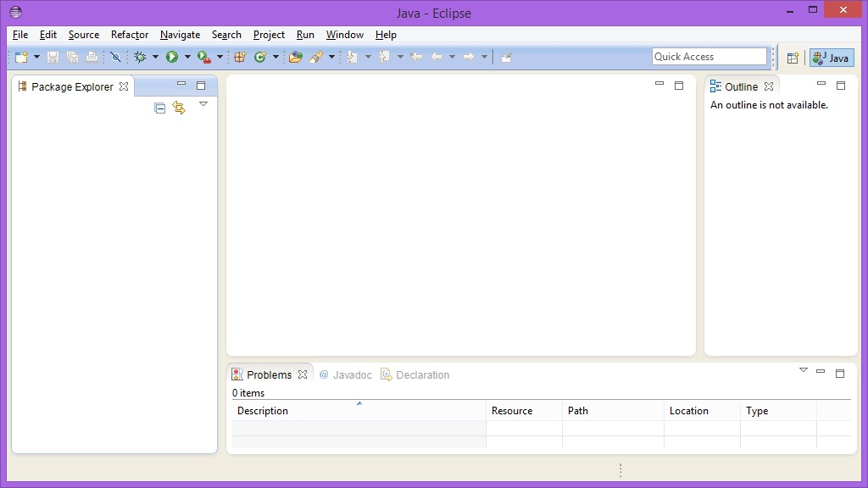Click the Last Edit Location icon

(x=416, y=57)
